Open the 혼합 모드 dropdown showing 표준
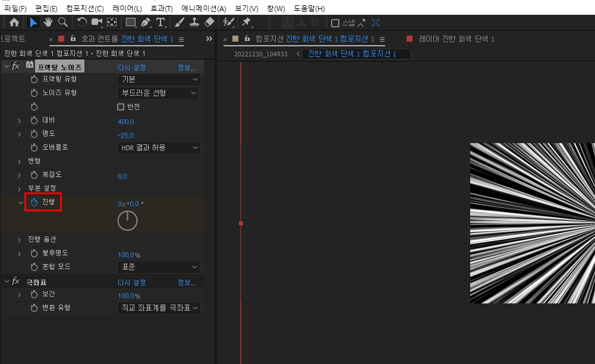Viewport: 595px width, 364px height. pos(159,267)
